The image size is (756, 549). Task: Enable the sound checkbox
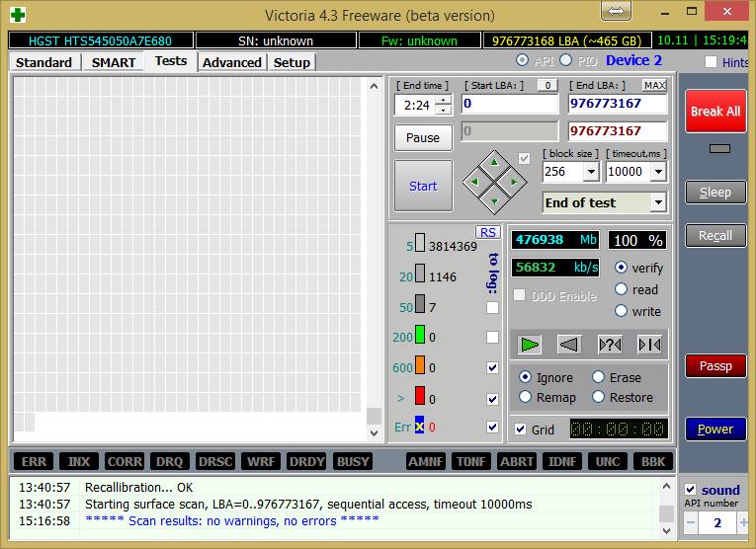pyautogui.click(x=691, y=490)
